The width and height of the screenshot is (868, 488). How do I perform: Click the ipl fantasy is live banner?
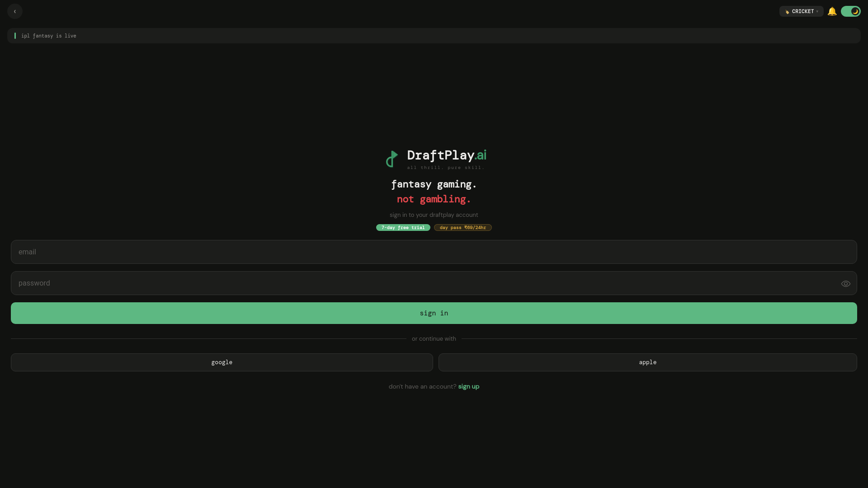click(434, 36)
